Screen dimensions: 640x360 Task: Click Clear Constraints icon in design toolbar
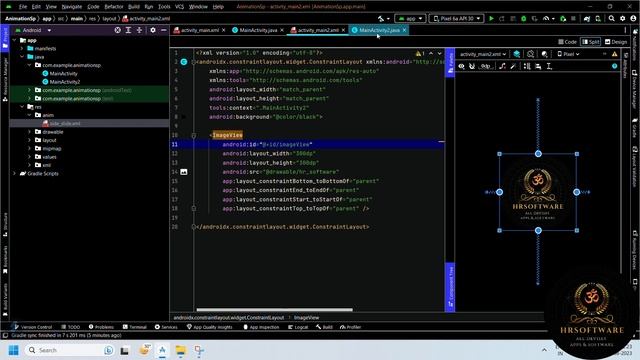[x=502, y=66]
